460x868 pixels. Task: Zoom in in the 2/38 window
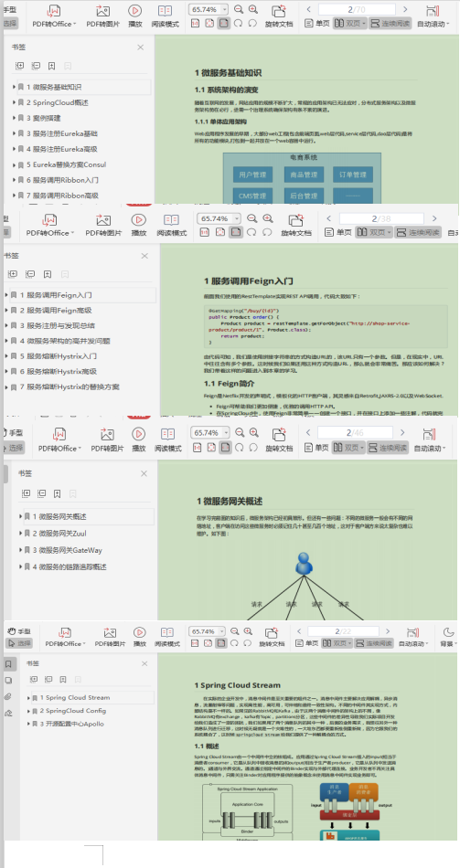point(268,218)
